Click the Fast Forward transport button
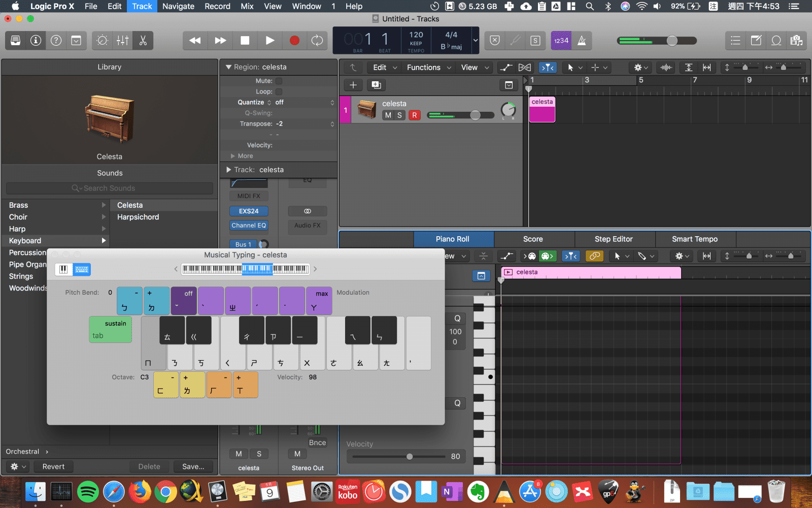This screenshot has width=812, height=508. click(x=220, y=41)
